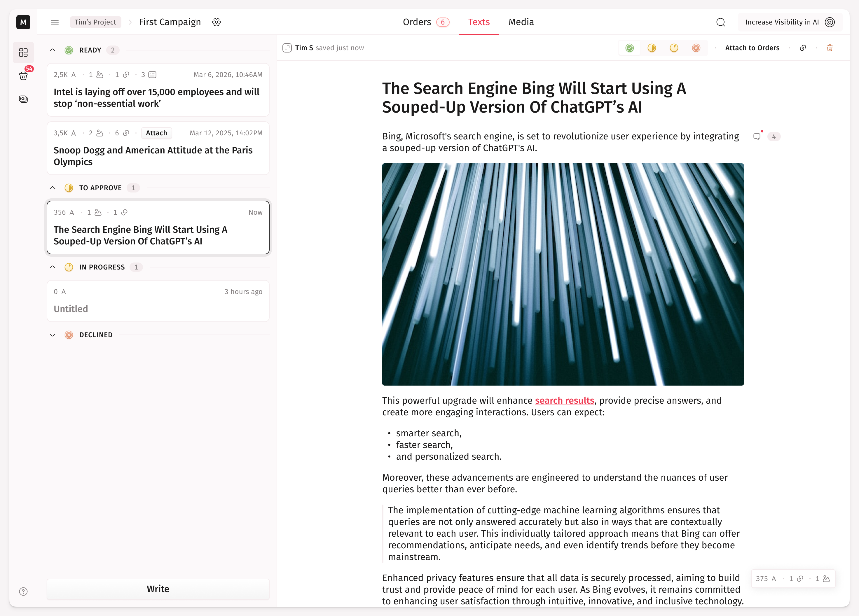Click the help question mark icon
The height and width of the screenshot is (616, 859).
tap(23, 591)
